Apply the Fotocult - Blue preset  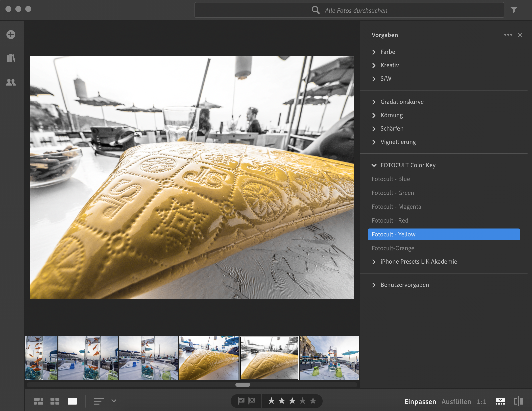pos(444,179)
